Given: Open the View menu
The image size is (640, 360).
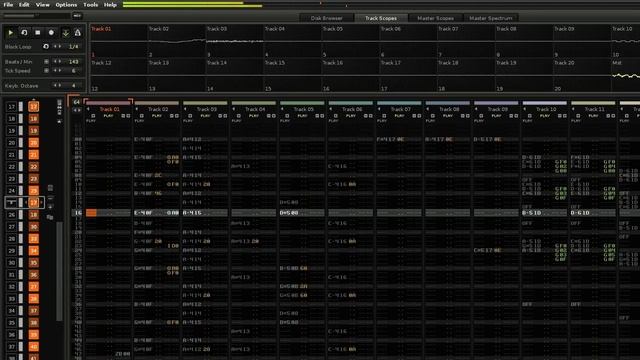Looking at the screenshot, I should click(42, 5).
